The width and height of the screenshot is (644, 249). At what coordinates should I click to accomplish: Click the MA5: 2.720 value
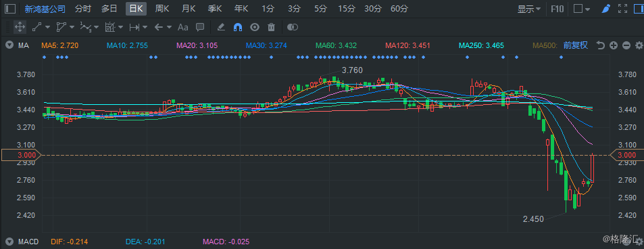[x=60, y=45]
